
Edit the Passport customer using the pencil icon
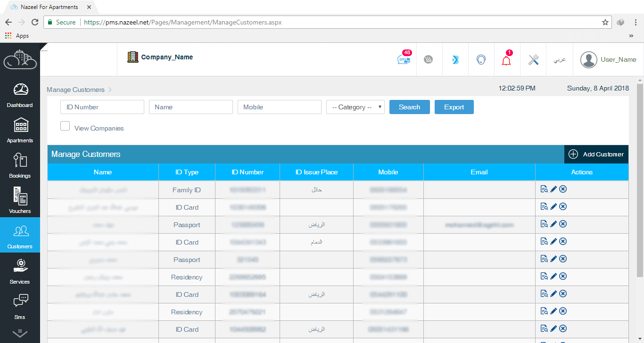click(x=552, y=223)
